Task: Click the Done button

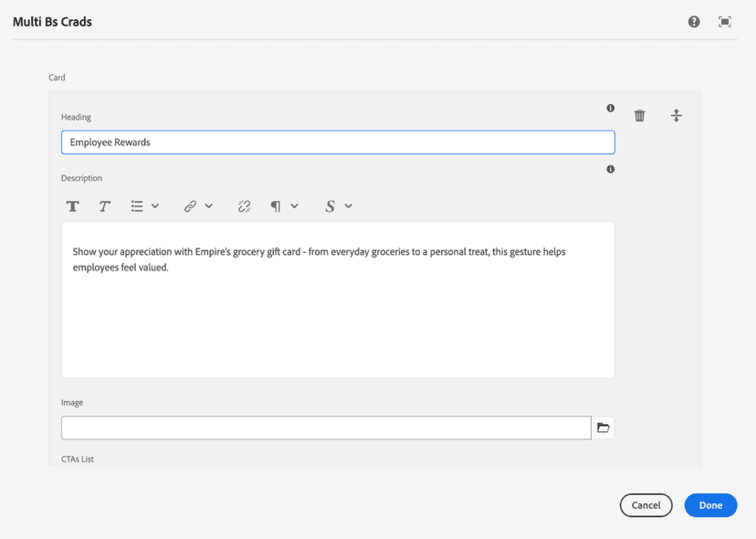Action: click(x=710, y=505)
